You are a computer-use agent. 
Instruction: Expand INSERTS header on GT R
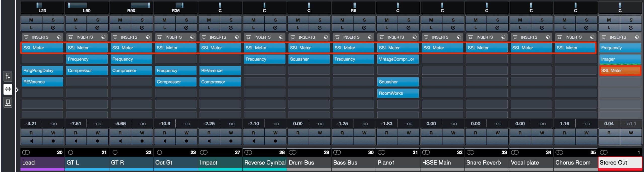129,37
